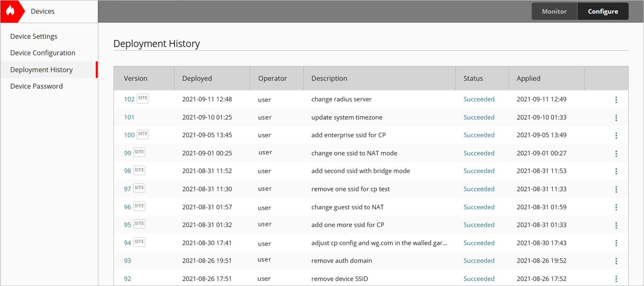
Task: Open the actions menu for version 102
Action: pos(616,99)
